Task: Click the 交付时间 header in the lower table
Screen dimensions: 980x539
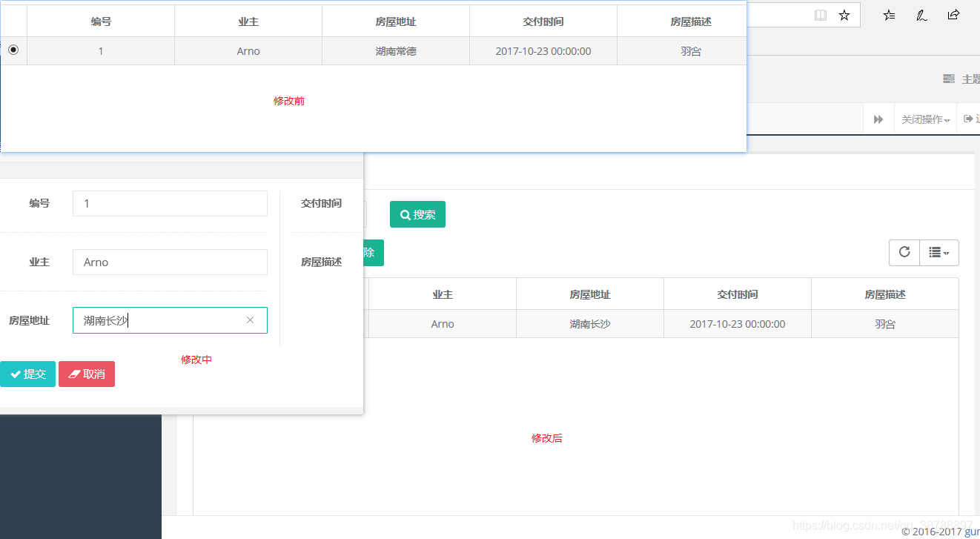Action: pos(738,294)
